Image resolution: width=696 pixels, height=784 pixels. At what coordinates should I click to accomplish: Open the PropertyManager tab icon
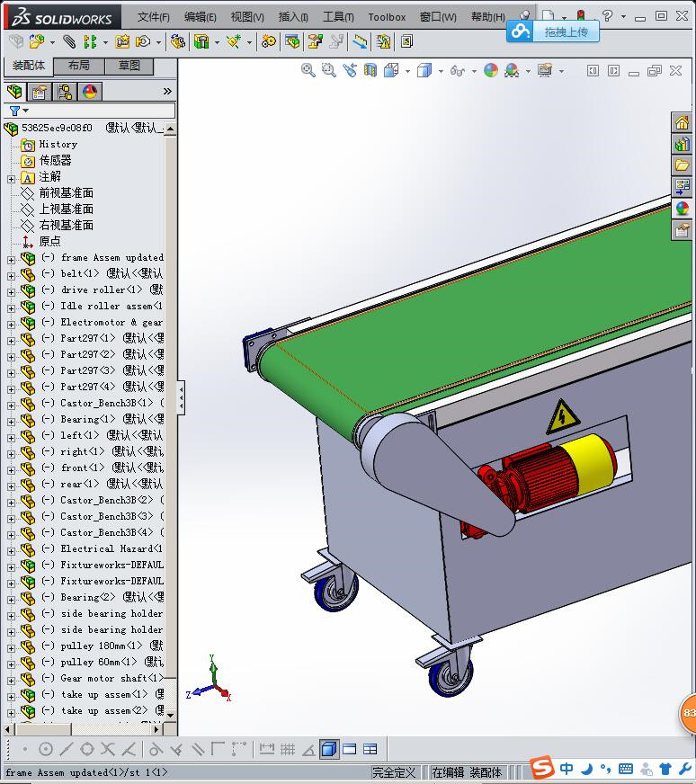(x=40, y=92)
